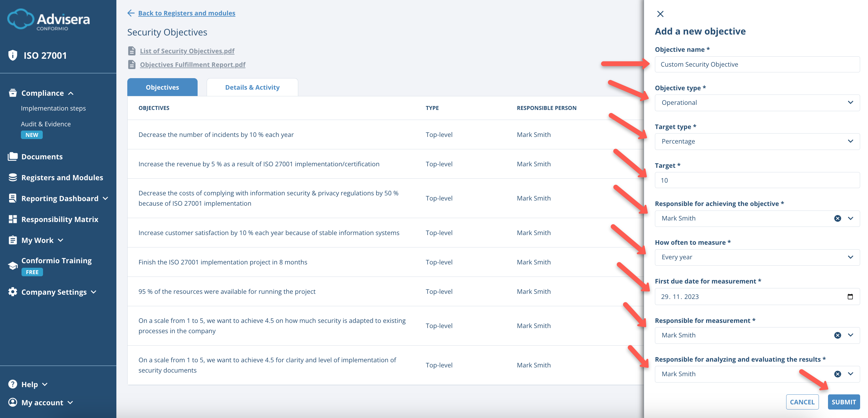Click the Reporting Dashboard icon

click(x=13, y=198)
